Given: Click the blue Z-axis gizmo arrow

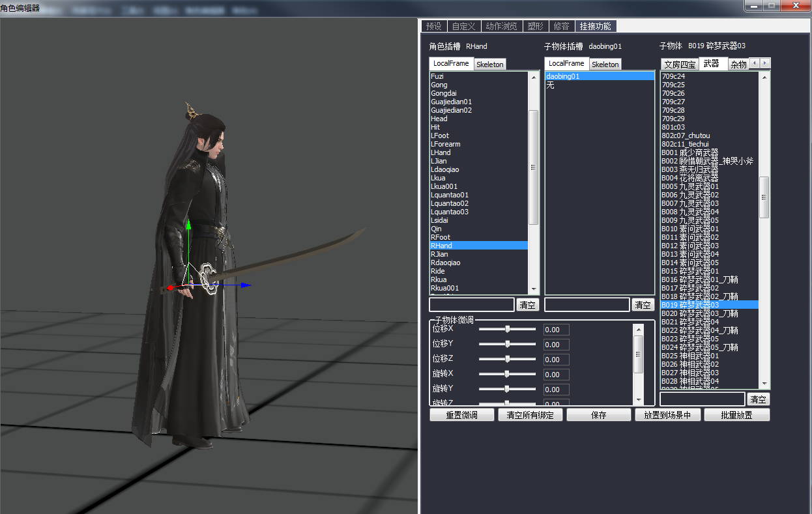Looking at the screenshot, I should tap(246, 285).
